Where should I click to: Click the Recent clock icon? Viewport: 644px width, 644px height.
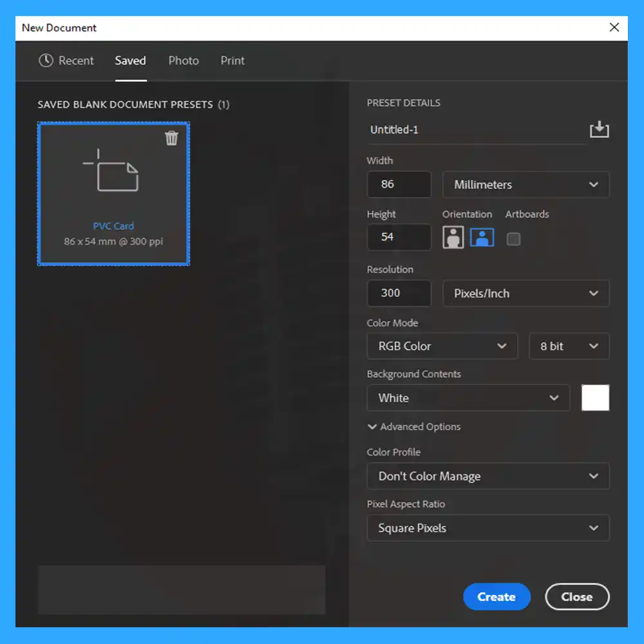[x=46, y=61]
